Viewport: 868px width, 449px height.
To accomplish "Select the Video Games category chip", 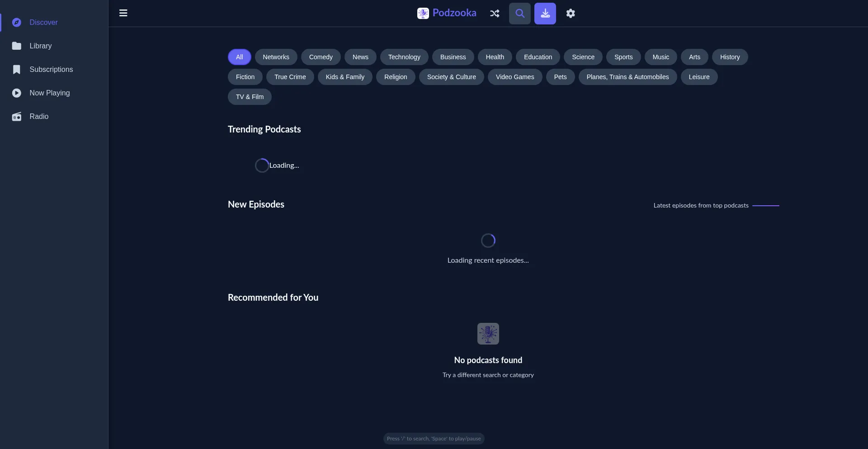I will click(x=514, y=77).
